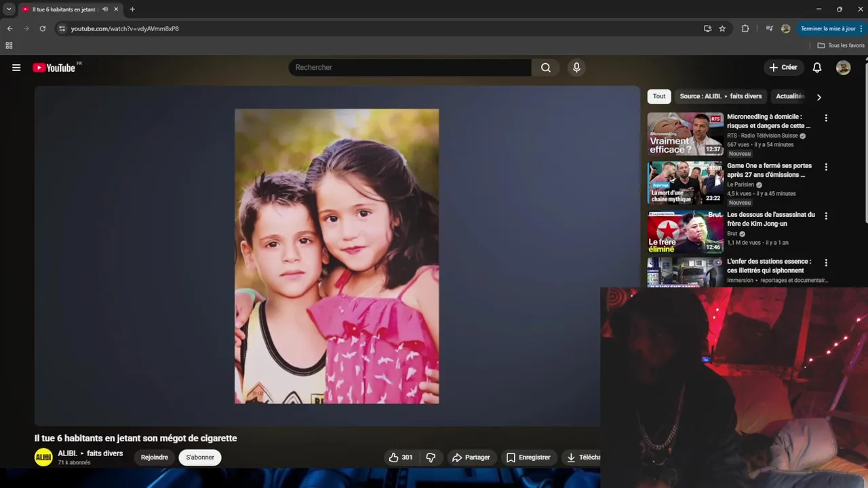Open options for the stations essence video
Viewport: 868px width, 488px height.
826,262
